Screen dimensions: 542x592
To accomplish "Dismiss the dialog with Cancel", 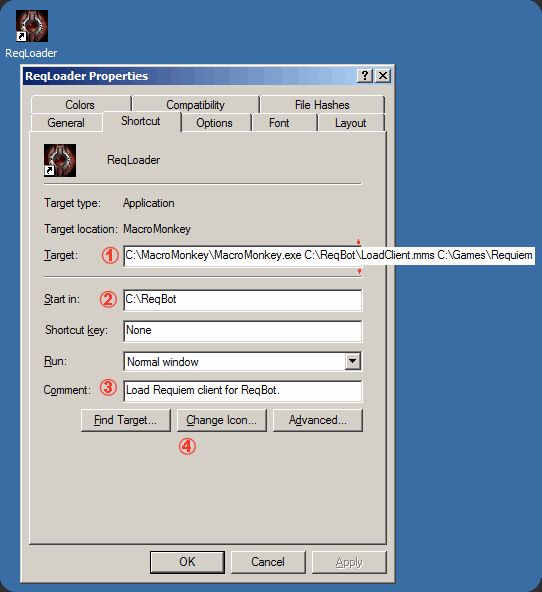I will coord(268,562).
